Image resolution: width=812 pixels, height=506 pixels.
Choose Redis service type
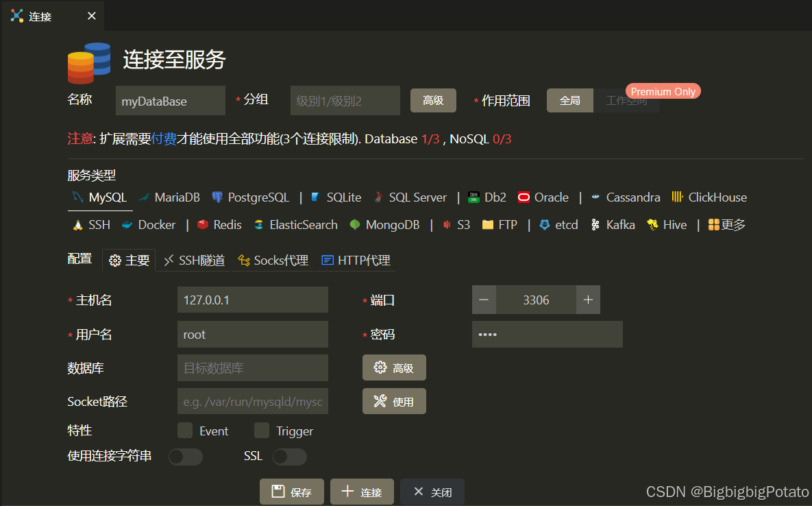[x=219, y=225]
